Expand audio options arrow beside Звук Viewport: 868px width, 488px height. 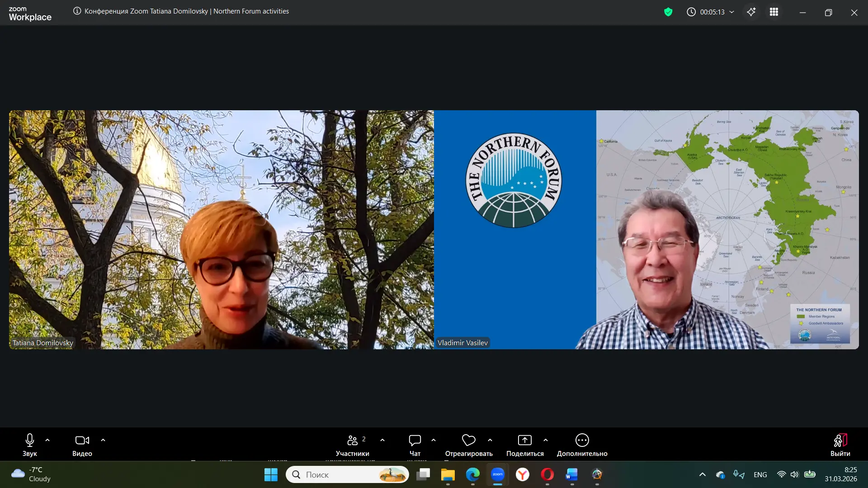(x=47, y=440)
